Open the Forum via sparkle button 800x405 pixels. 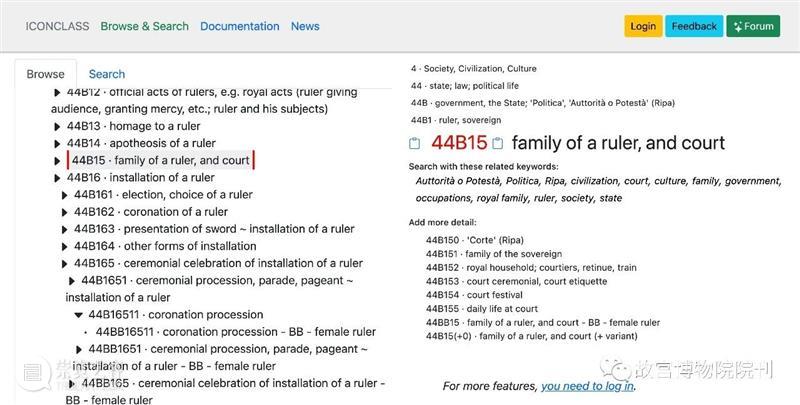(753, 26)
